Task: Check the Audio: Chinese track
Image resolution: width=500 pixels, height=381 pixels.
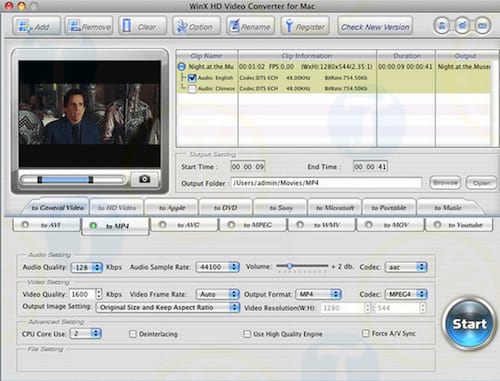Action: coord(192,89)
